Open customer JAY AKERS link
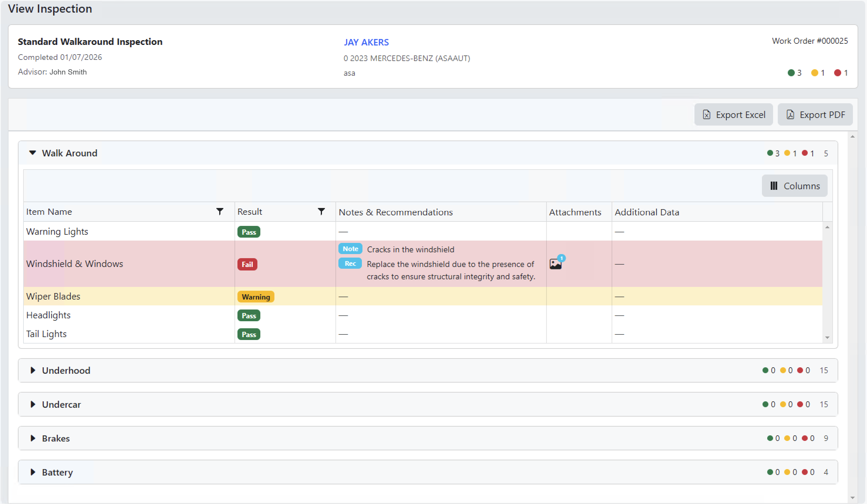This screenshot has width=867, height=504. (366, 42)
